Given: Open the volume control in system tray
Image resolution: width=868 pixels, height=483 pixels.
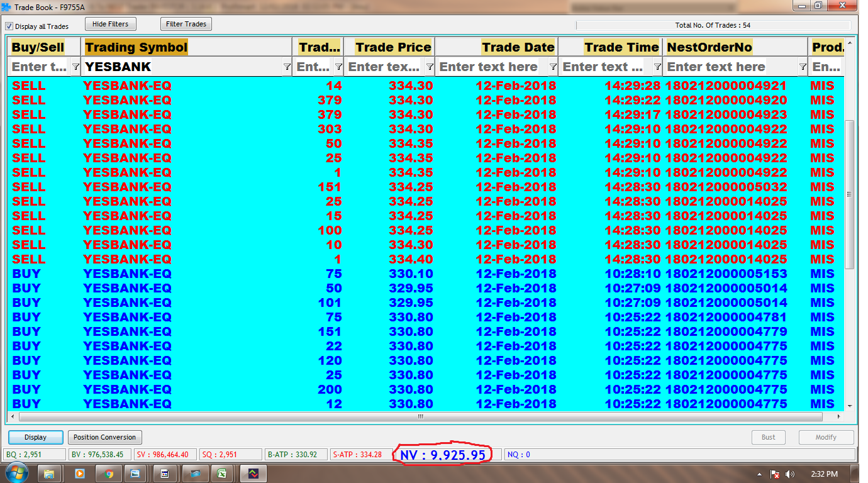Looking at the screenshot, I should [791, 474].
